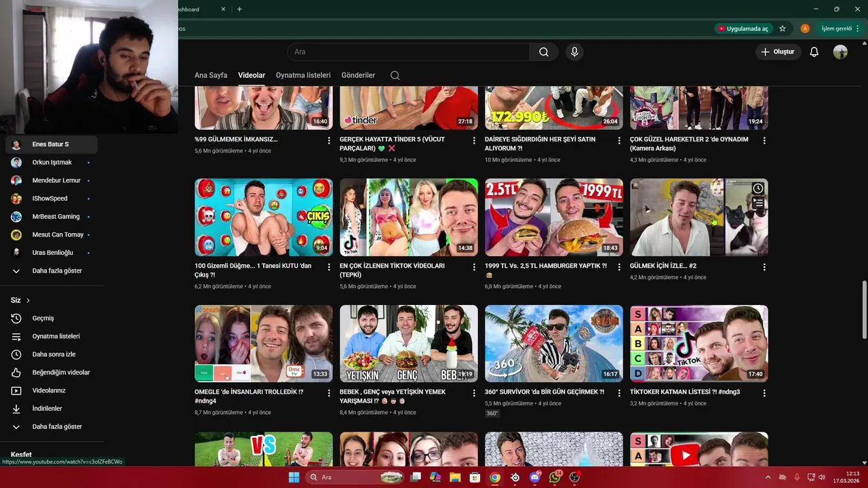868x488 pixels.
Task: Click the YouTube search magnifier button
Action: click(x=544, y=52)
